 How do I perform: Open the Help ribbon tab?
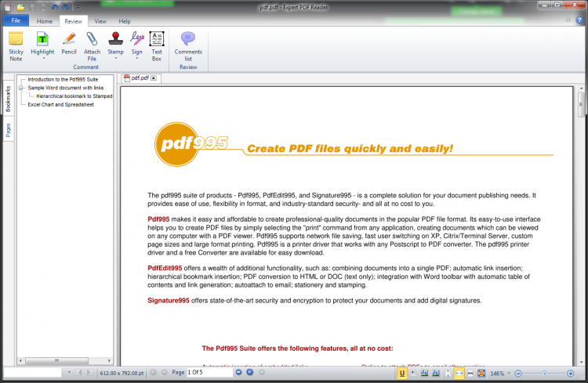point(125,21)
